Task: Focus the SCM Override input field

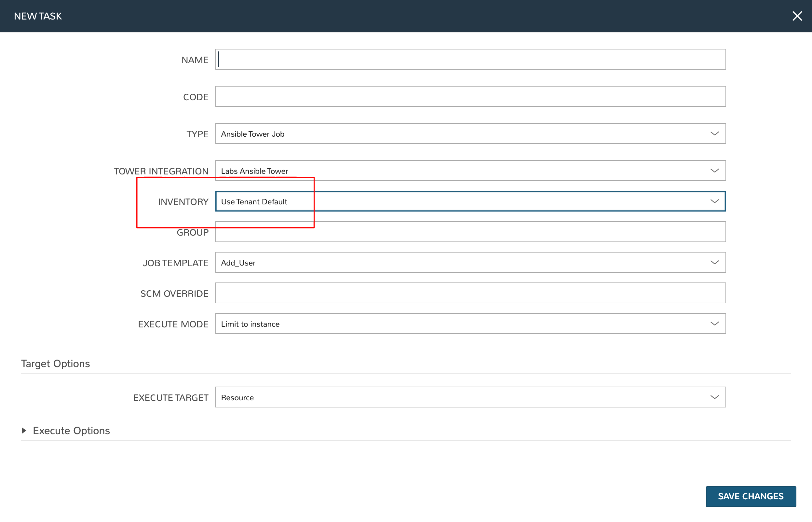Action: (470, 293)
